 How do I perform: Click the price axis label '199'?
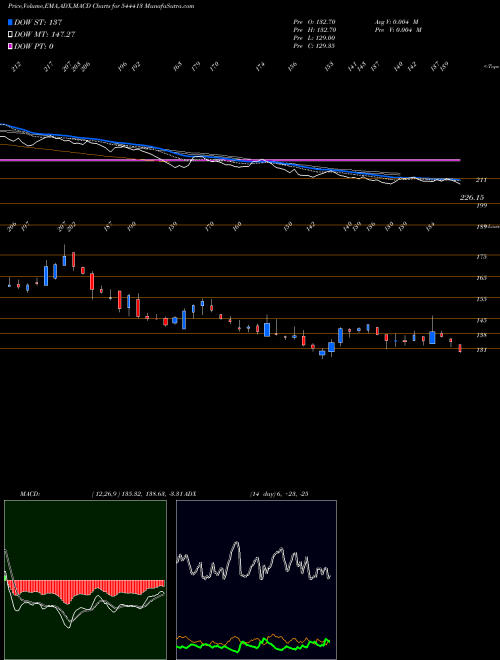[x=481, y=205]
